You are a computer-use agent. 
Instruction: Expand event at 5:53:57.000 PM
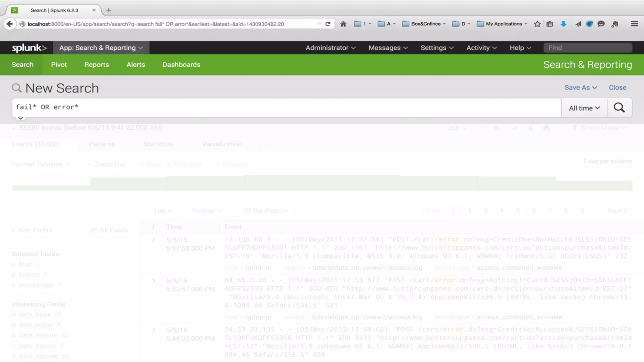pyautogui.click(x=153, y=281)
